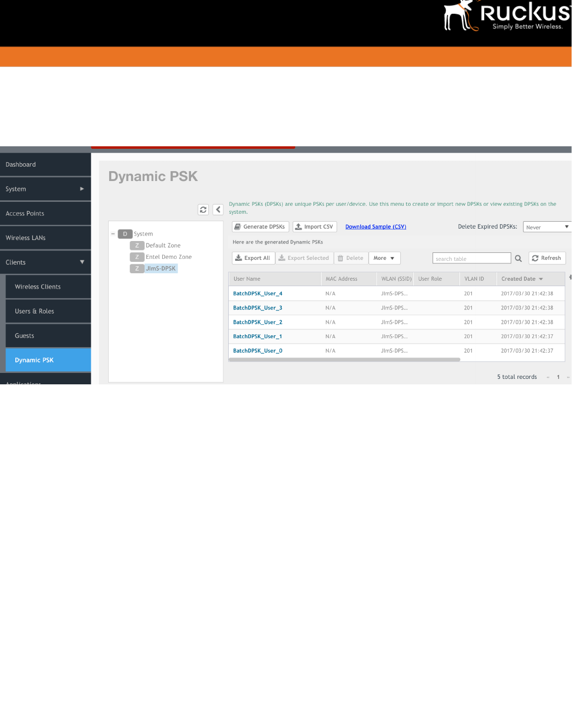Open Dashboard in sidebar
572x728 pixels.
click(46, 165)
